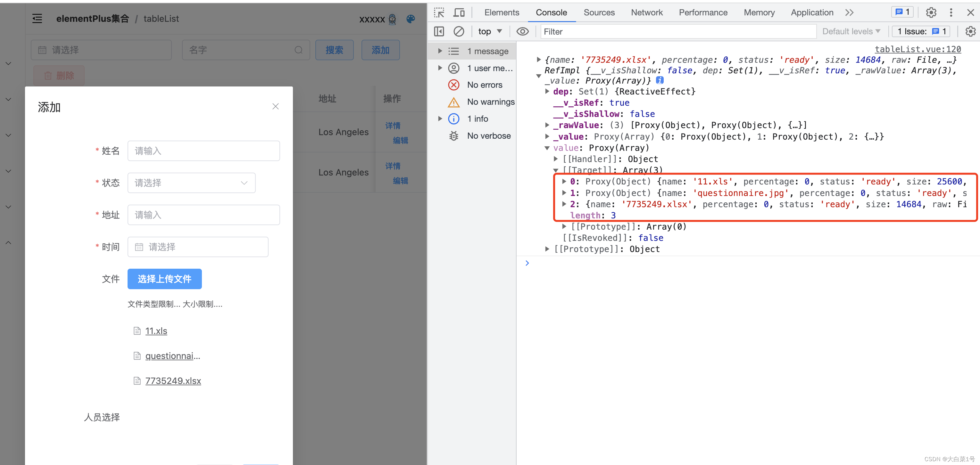Click the calendar icon in the 时间 field
The width and height of the screenshot is (980, 465).
[139, 247]
